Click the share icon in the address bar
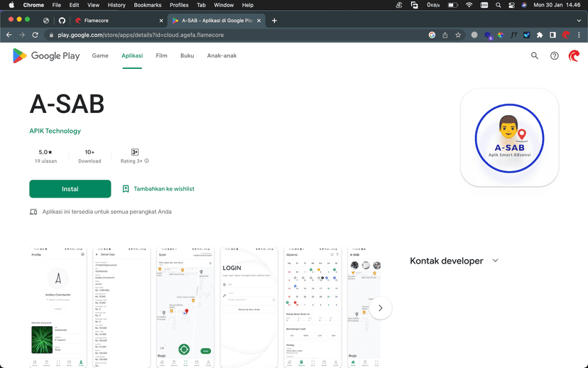Viewport: 588px width, 368px height. tap(445, 35)
